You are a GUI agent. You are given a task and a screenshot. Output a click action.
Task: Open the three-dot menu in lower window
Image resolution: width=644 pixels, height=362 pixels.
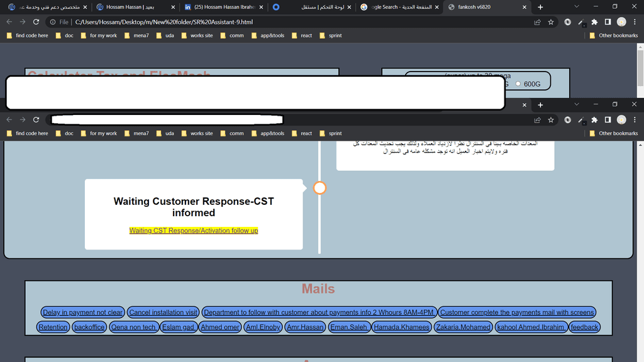click(x=635, y=120)
